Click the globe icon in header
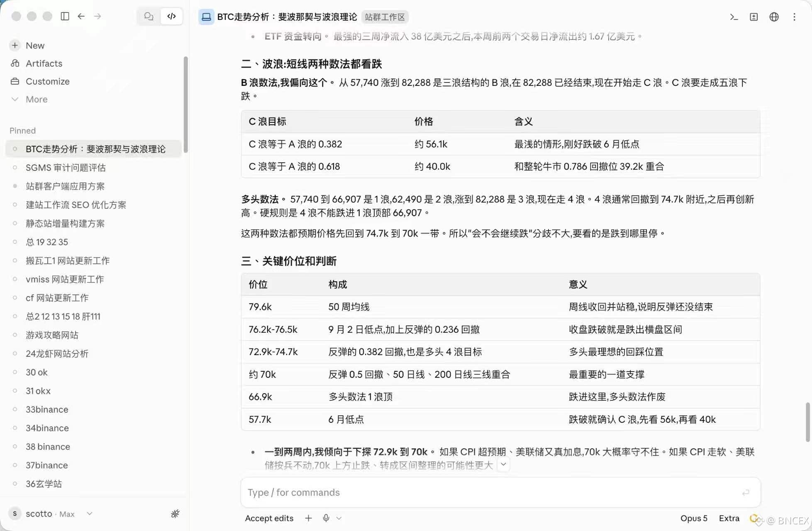The image size is (812, 531). point(774,17)
